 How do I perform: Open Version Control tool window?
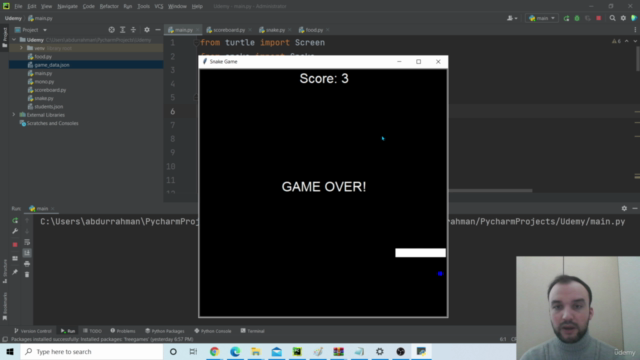click(x=33, y=331)
